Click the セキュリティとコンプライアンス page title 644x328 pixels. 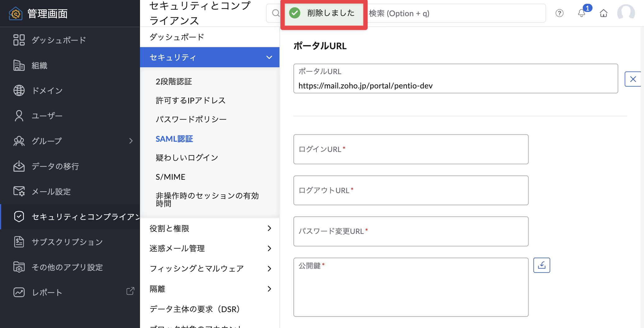(x=200, y=13)
